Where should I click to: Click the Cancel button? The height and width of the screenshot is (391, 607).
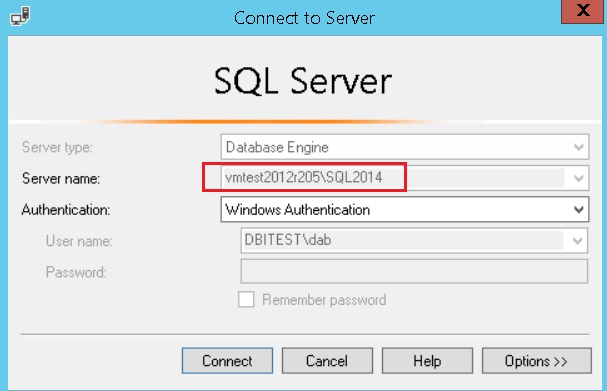tap(327, 360)
